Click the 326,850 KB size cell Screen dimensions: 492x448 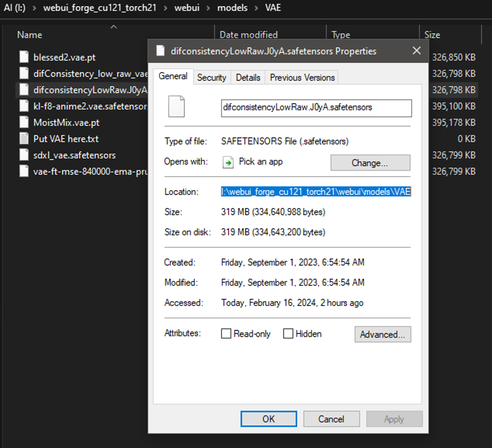coord(454,57)
